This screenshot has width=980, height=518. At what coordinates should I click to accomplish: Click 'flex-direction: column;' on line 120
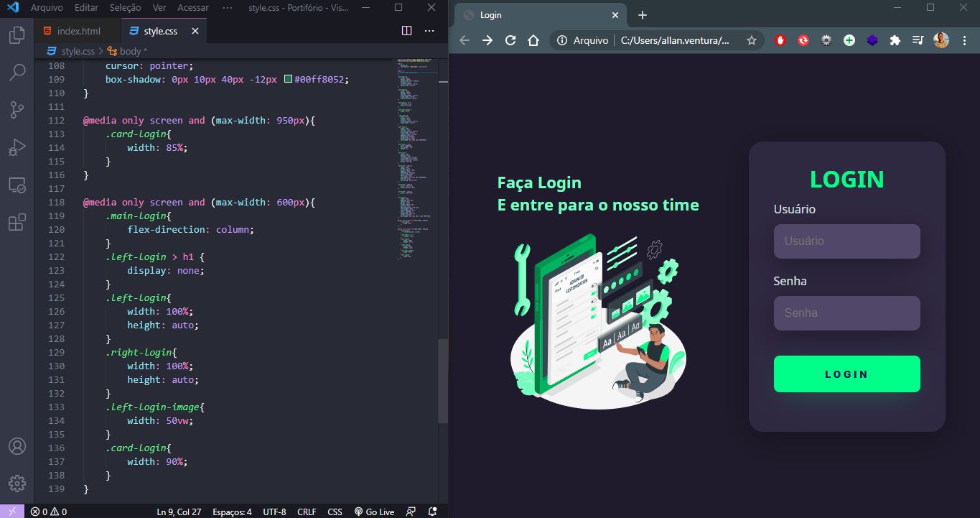190,229
